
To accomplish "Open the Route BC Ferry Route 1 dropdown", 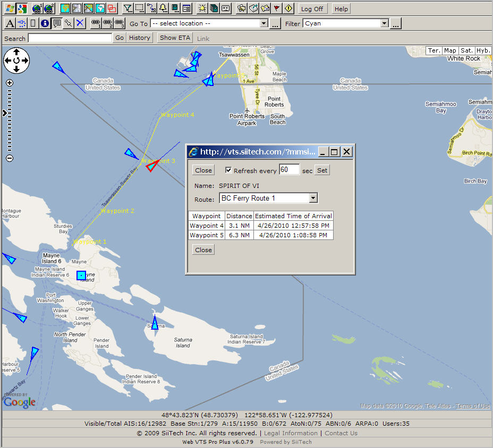I will pos(313,198).
